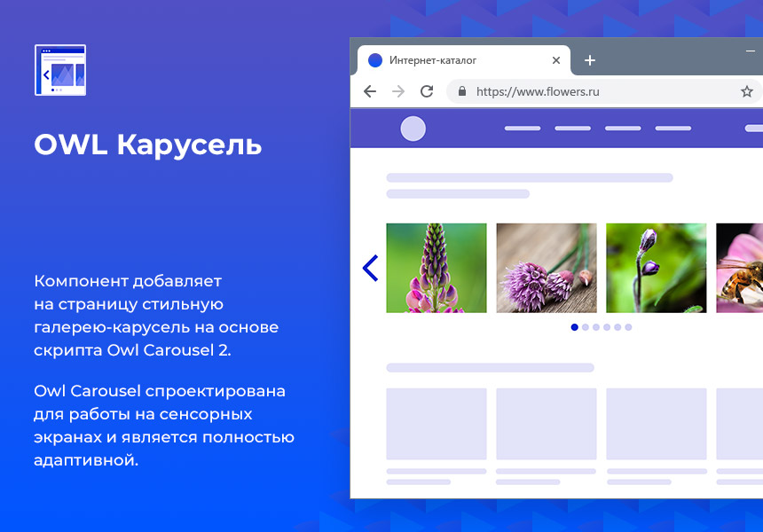Image resolution: width=763 pixels, height=532 pixels.
Task: Click the leftmost navigation item in the purple header
Action: coord(523,129)
